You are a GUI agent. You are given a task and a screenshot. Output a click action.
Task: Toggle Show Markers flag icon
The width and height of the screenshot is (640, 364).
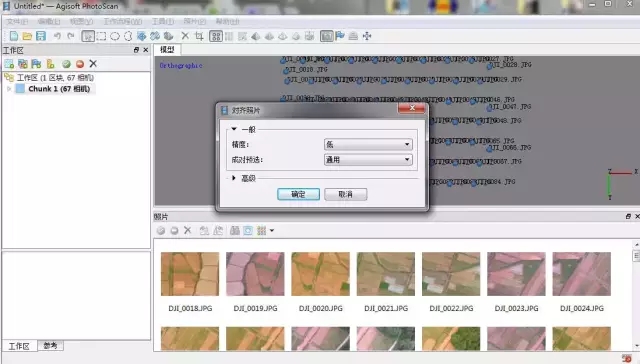point(340,36)
